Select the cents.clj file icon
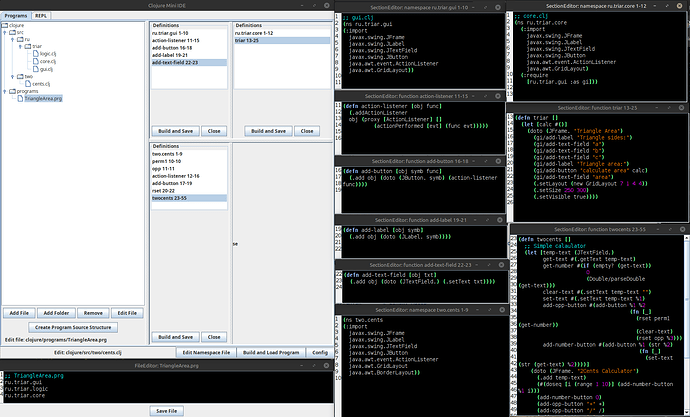 click(28, 83)
